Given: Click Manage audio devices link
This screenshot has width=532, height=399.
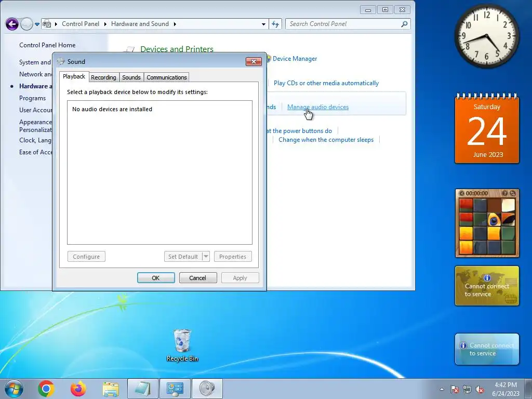Looking at the screenshot, I should [318, 107].
